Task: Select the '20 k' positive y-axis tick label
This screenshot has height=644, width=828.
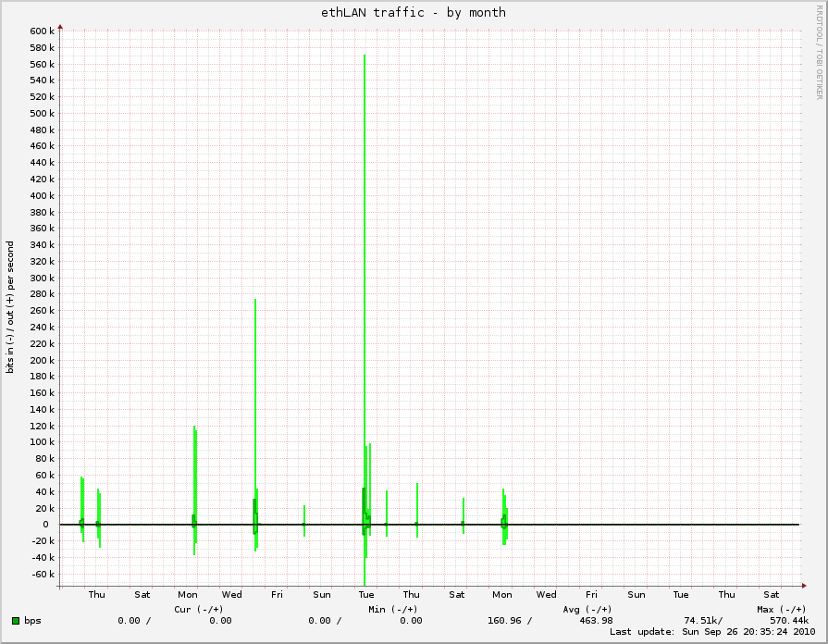Action: (45, 509)
